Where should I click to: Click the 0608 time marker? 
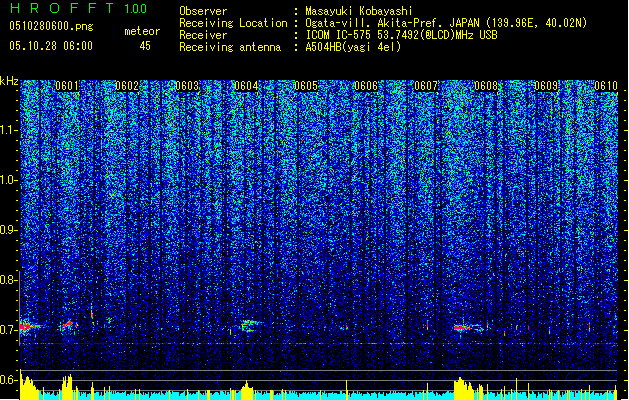click(x=486, y=86)
